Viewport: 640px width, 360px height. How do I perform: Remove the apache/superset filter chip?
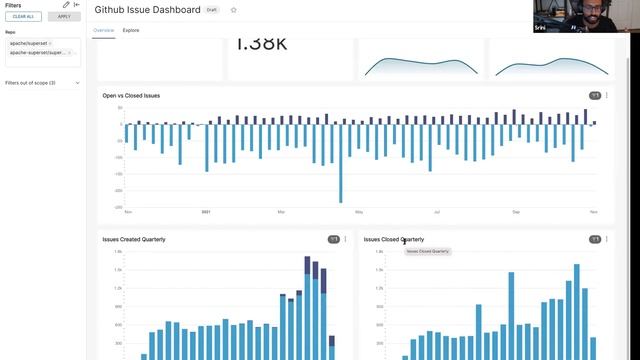(50, 43)
